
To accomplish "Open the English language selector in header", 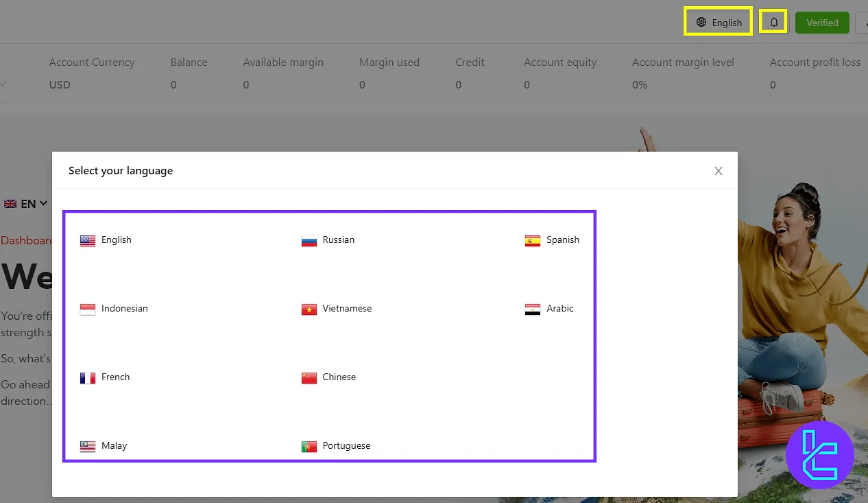I will point(719,23).
